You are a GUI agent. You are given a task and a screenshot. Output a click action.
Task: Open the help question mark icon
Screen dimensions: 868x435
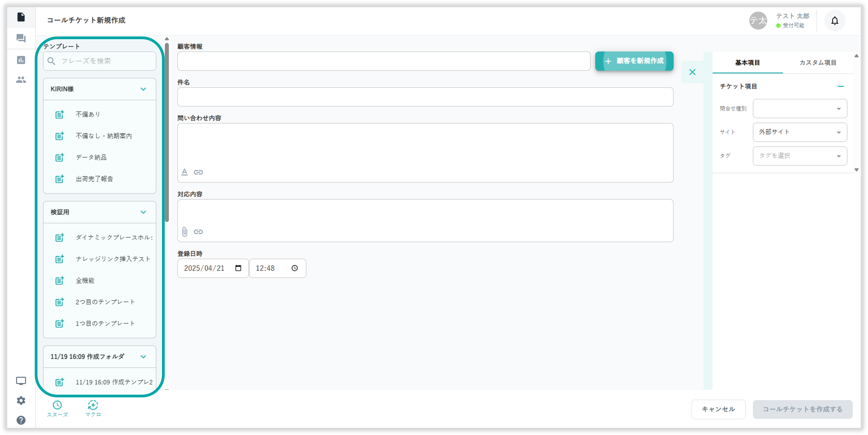21,420
